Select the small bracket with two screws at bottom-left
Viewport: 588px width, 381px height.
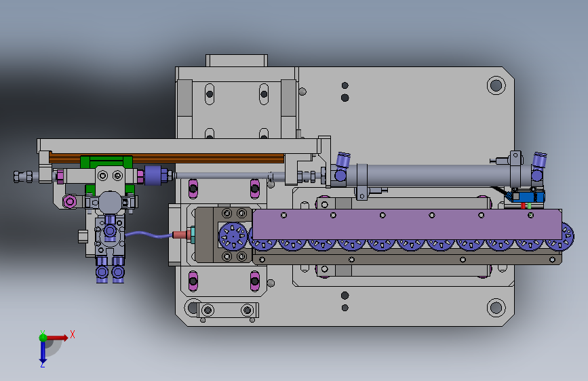[x=228, y=310]
